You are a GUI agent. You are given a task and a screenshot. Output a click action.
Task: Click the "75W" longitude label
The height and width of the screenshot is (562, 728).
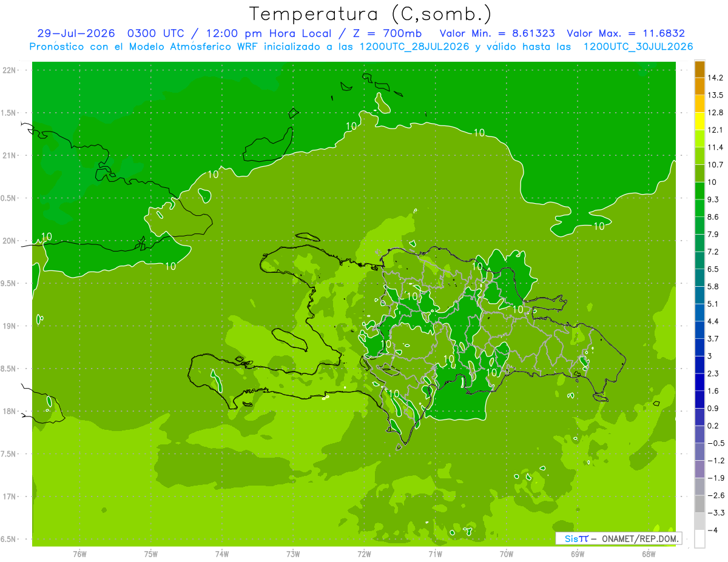tap(151, 554)
